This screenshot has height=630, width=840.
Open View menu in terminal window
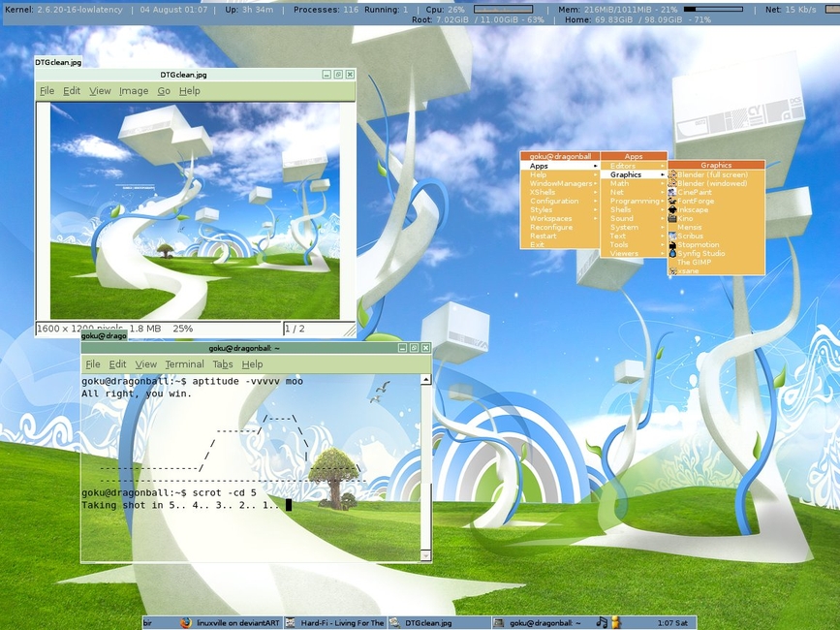tap(146, 364)
